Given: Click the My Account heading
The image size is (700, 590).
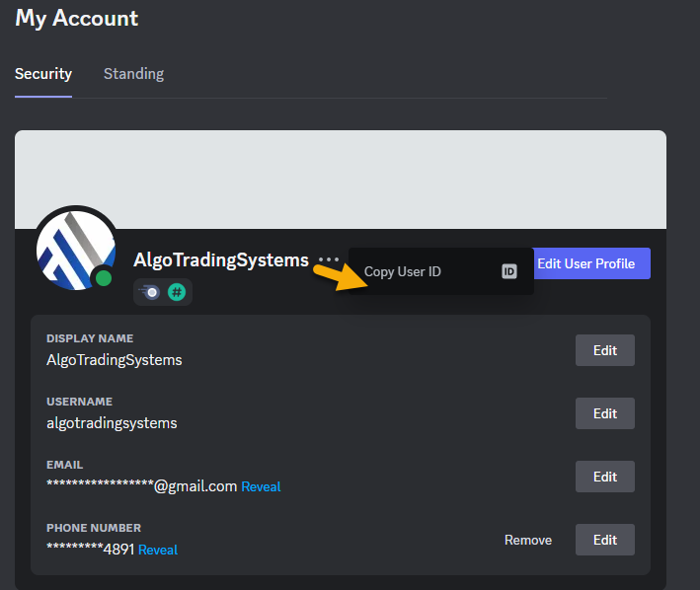Looking at the screenshot, I should (x=77, y=18).
